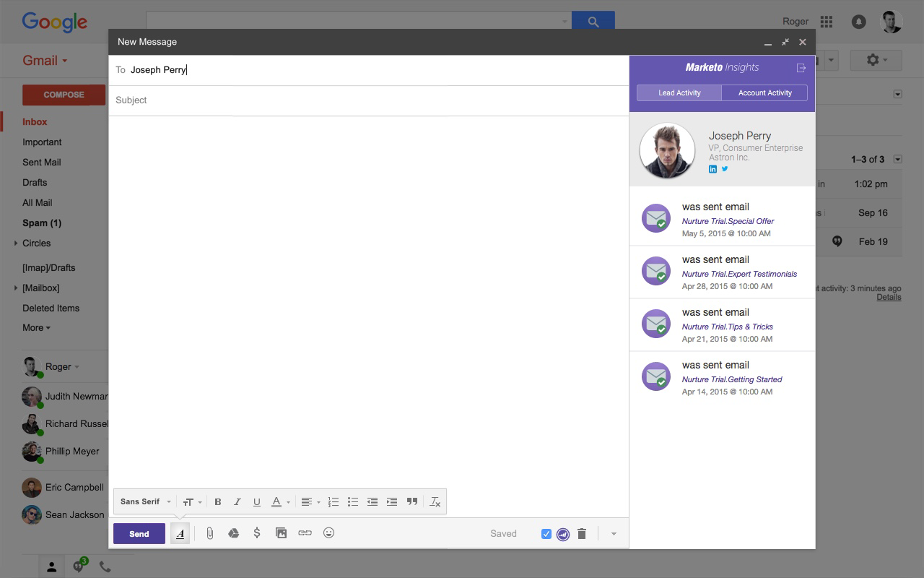Viewport: 924px width, 578px height.
Task: Send the message
Action: point(139,534)
